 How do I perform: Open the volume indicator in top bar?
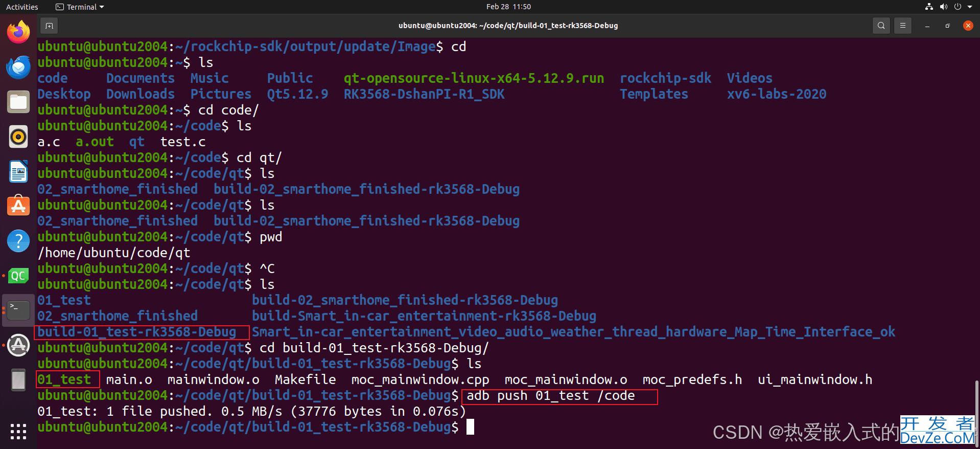pyautogui.click(x=943, y=7)
